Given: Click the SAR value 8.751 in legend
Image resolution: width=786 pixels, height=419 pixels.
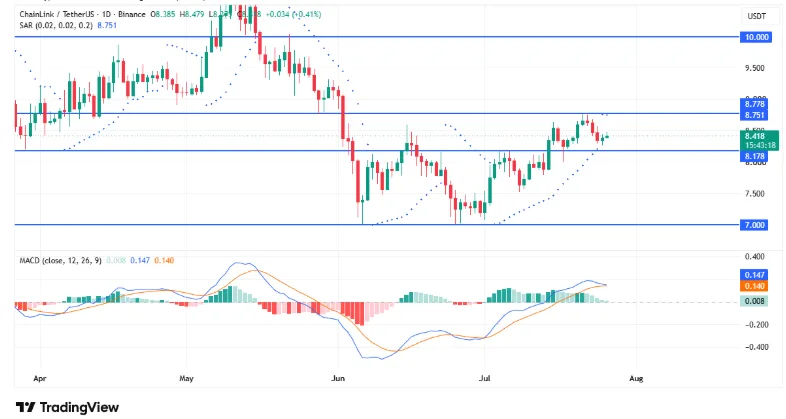Looking at the screenshot, I should (x=107, y=25).
